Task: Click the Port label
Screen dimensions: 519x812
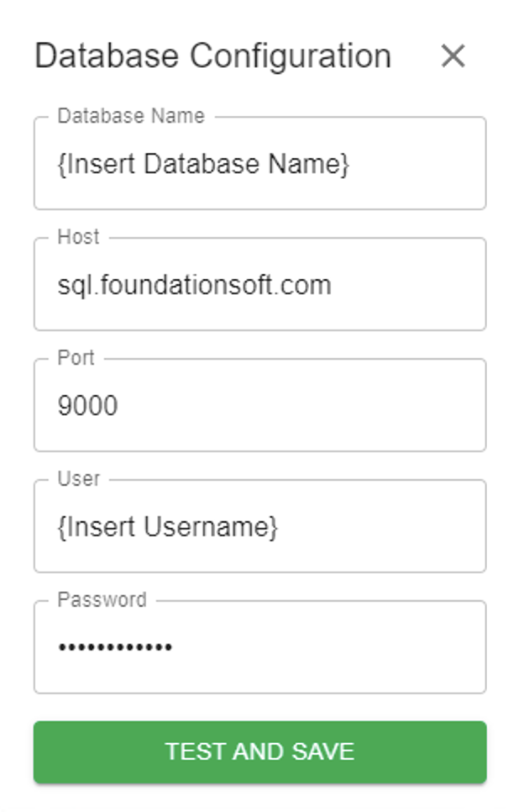Action: (74, 357)
